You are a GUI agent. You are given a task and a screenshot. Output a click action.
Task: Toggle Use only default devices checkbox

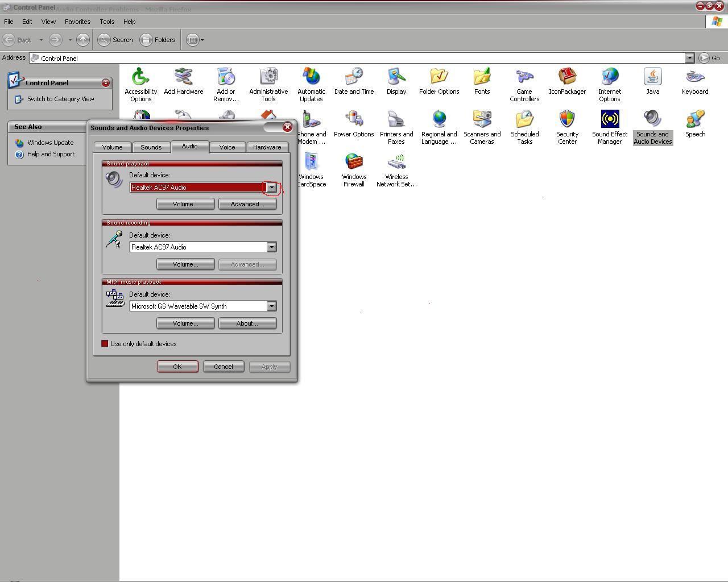[105, 343]
